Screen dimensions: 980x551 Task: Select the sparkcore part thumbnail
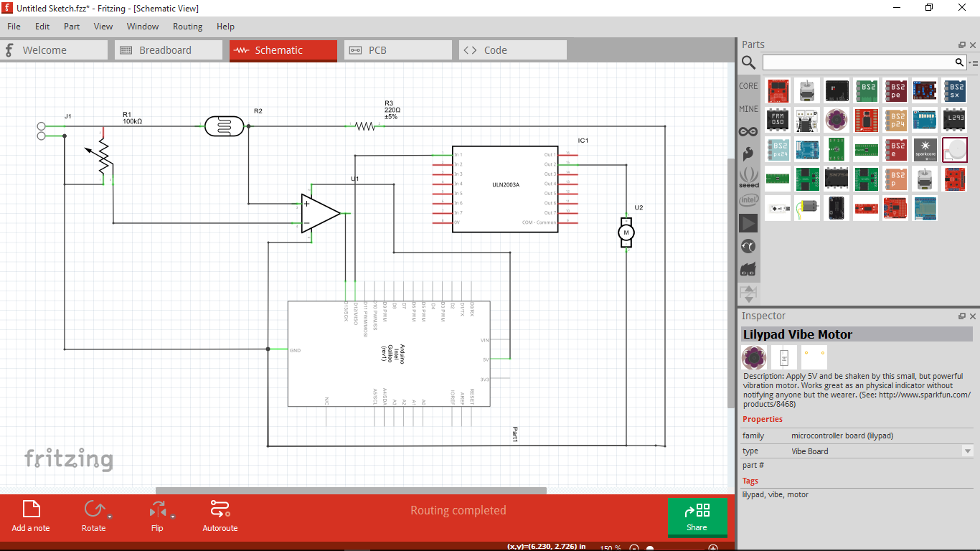[925, 149]
